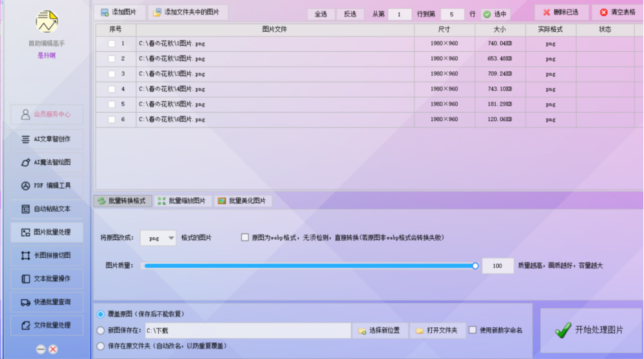Open the 会员服务中心 sidebar item
The width and height of the screenshot is (644, 359).
tap(47, 115)
